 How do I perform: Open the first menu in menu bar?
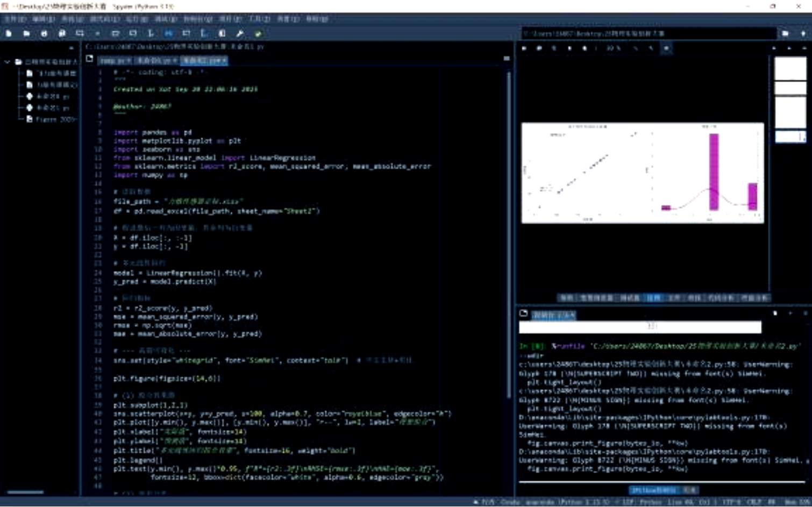(15, 19)
